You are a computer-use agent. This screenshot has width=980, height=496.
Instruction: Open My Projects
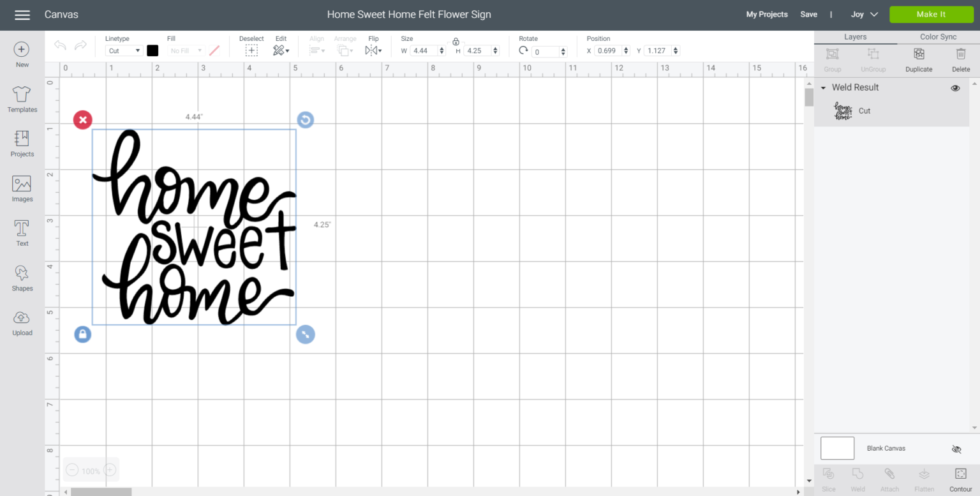766,15
